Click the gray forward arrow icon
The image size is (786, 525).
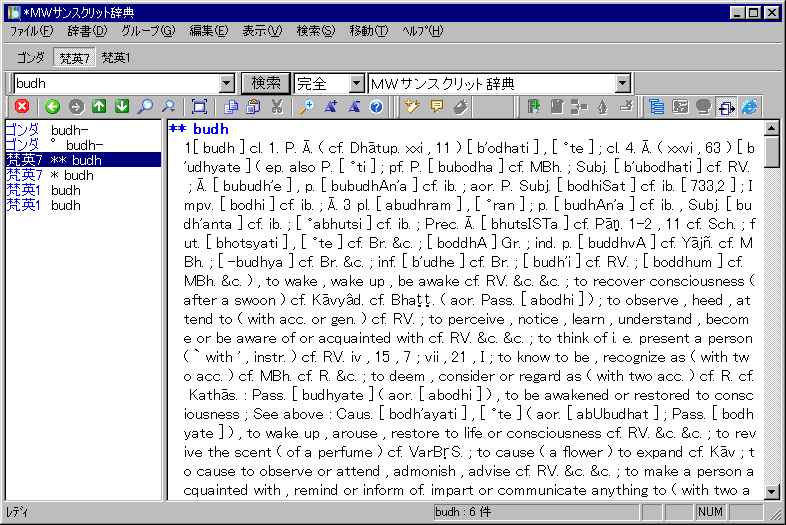pyautogui.click(x=76, y=106)
